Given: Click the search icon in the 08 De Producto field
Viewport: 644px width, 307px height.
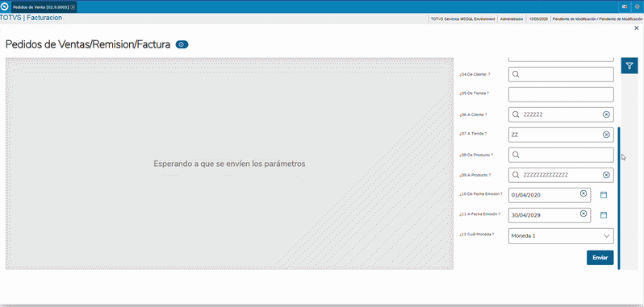Looking at the screenshot, I should click(x=516, y=155).
